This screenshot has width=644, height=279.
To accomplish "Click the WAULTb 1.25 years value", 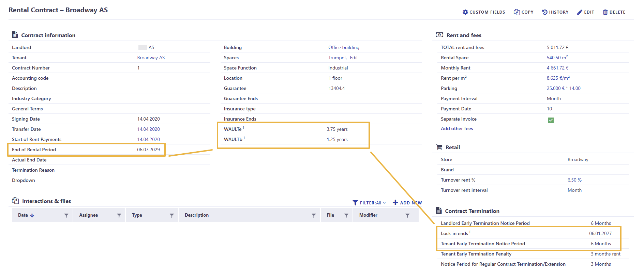I will point(337,139).
